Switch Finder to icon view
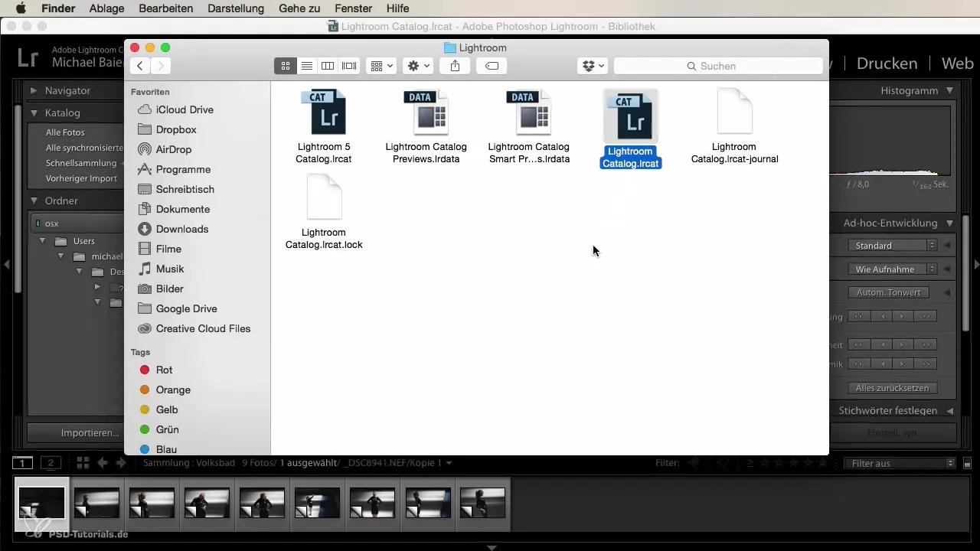Viewport: 980px width, 551px height. point(285,66)
